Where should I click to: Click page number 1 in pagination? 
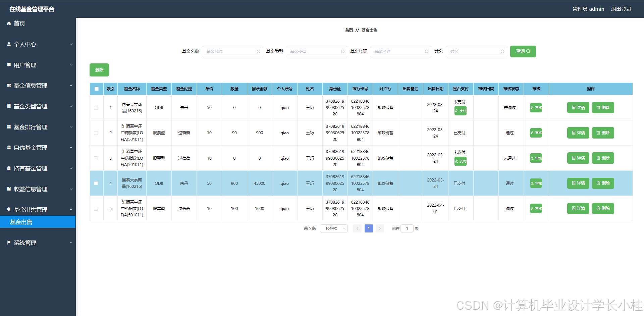point(369,228)
